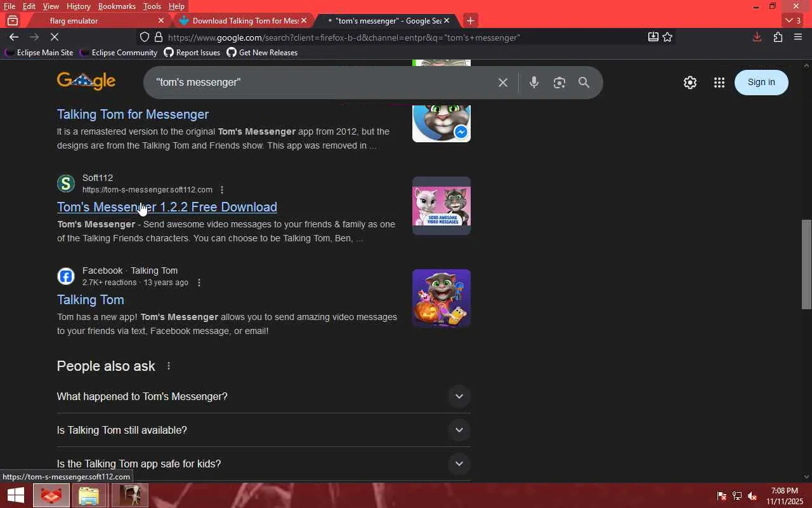Expand "What happened to Tom's Messenger?"
This screenshot has height=508, width=812.
point(263,396)
